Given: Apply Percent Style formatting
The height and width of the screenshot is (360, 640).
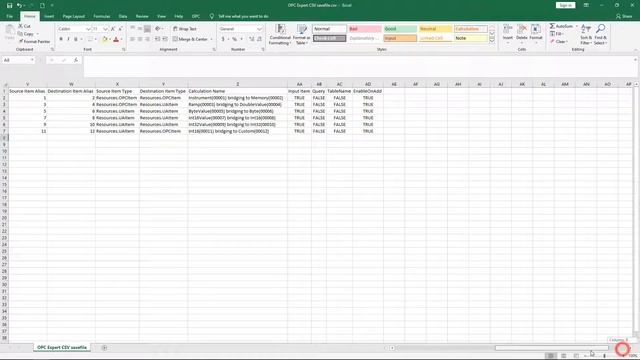Looking at the screenshot, I should (x=235, y=39).
